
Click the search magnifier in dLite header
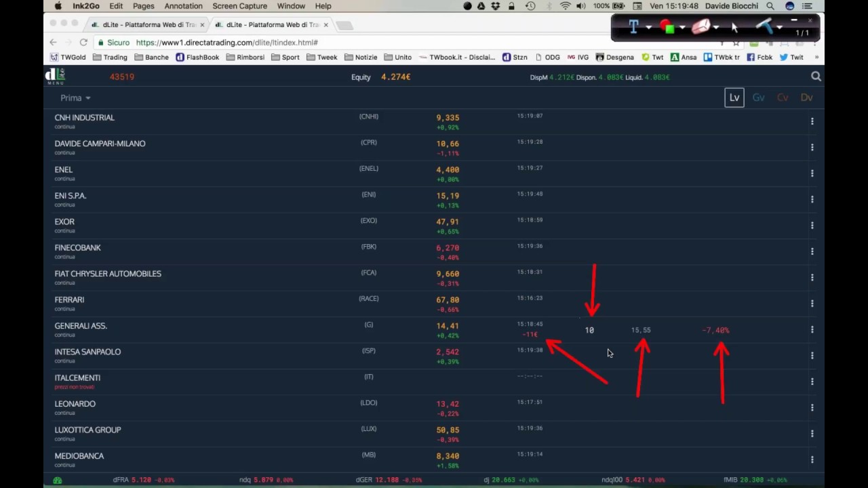click(816, 77)
